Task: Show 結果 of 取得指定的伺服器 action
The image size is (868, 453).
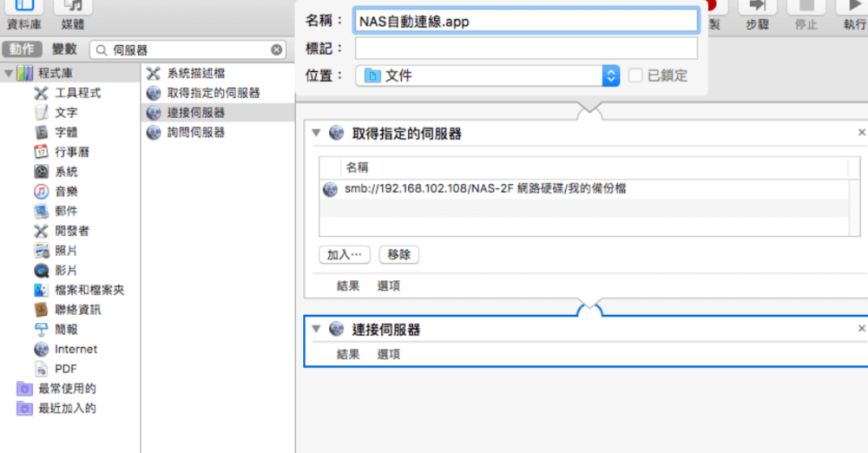Action: (348, 286)
